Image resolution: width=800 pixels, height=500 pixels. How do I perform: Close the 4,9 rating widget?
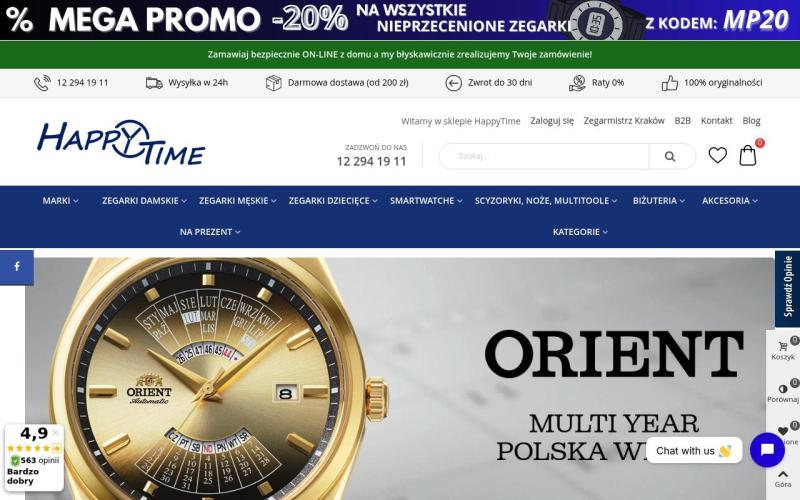coord(56,433)
